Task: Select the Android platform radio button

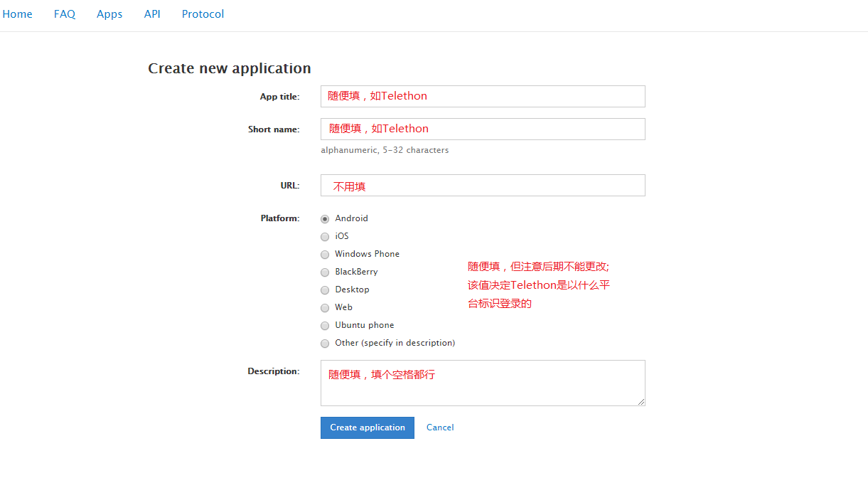Action: [325, 219]
